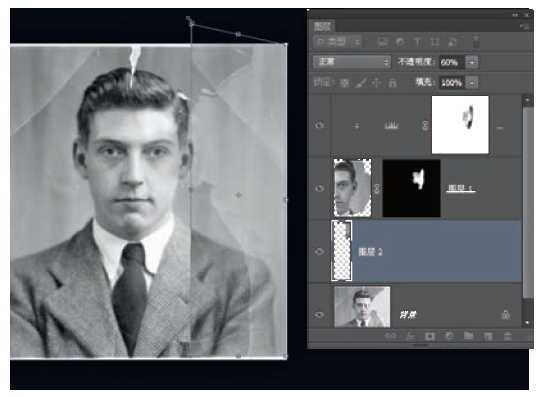Expand the fill (填充) value dropdown arrow

[471, 83]
